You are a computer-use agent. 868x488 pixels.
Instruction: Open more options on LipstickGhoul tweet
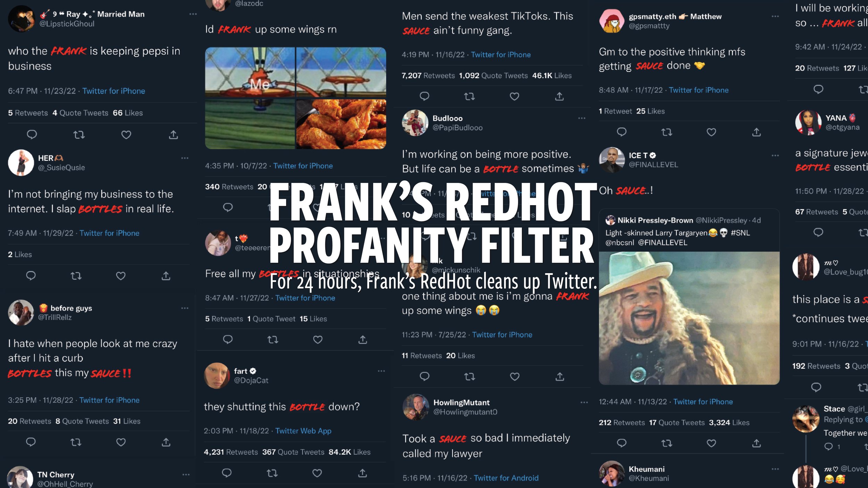tap(193, 14)
